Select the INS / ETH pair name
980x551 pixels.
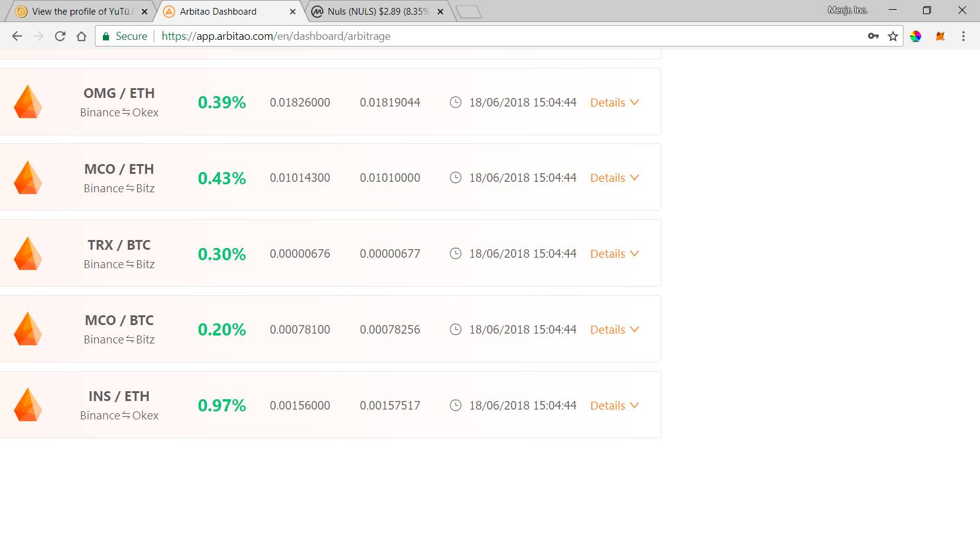click(x=119, y=396)
